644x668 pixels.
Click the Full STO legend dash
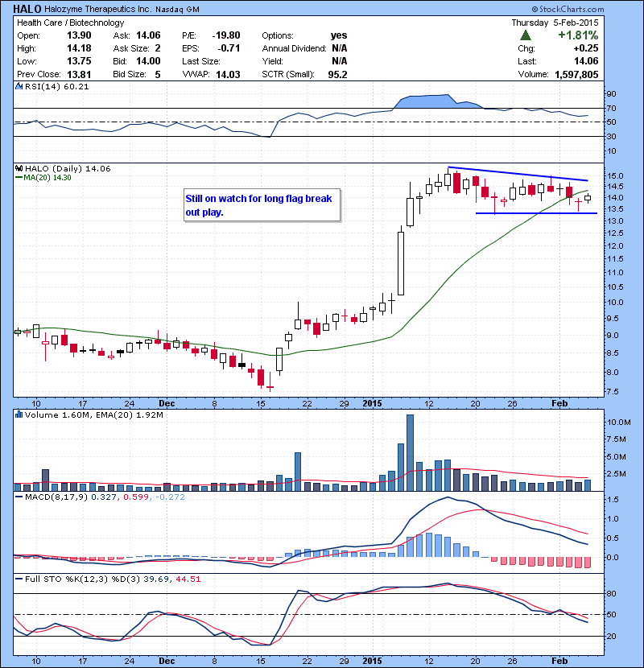(19, 579)
